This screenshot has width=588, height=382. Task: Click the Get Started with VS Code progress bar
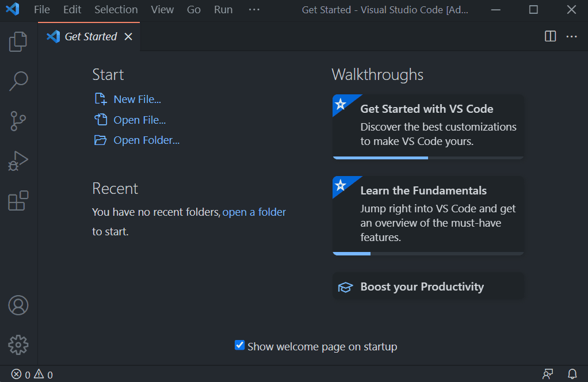428,158
